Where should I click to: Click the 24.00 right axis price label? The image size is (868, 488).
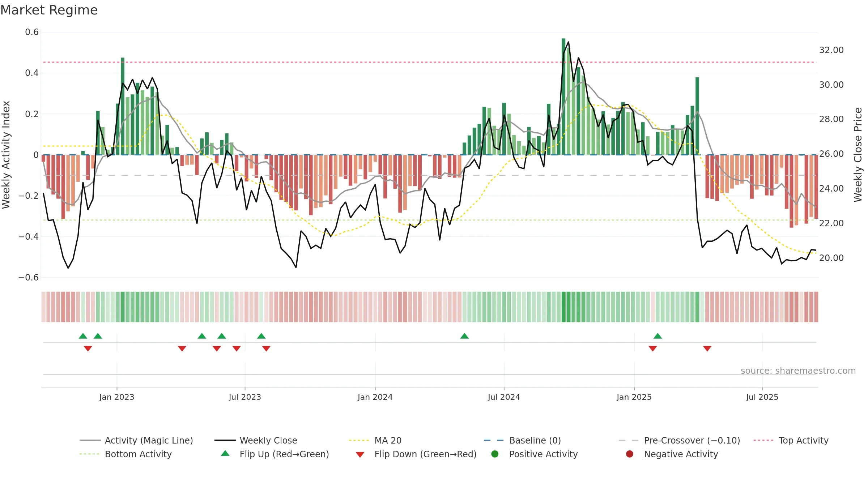[x=831, y=189]
